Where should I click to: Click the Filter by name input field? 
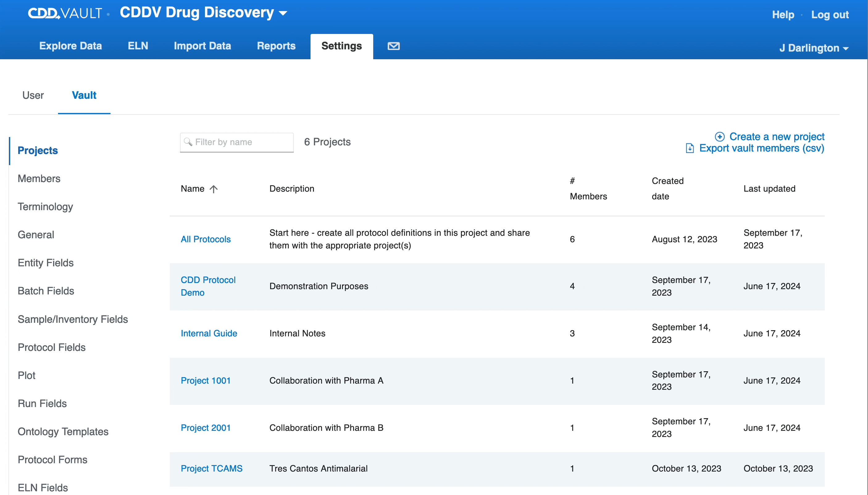tap(237, 142)
